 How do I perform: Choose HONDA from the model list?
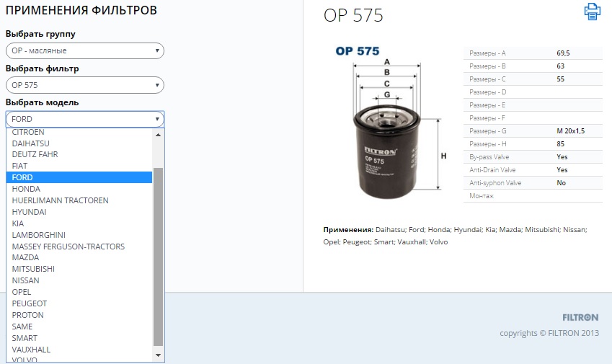click(x=79, y=189)
